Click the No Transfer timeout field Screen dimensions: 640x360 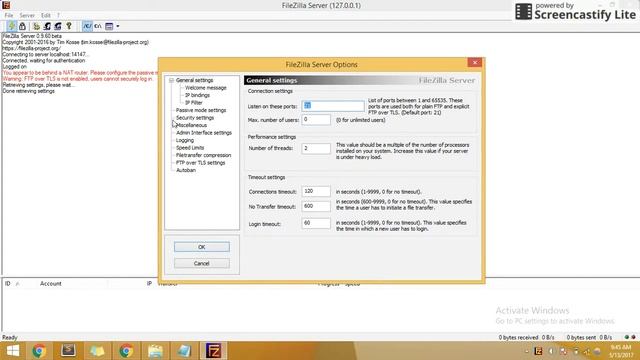pyautogui.click(x=316, y=206)
